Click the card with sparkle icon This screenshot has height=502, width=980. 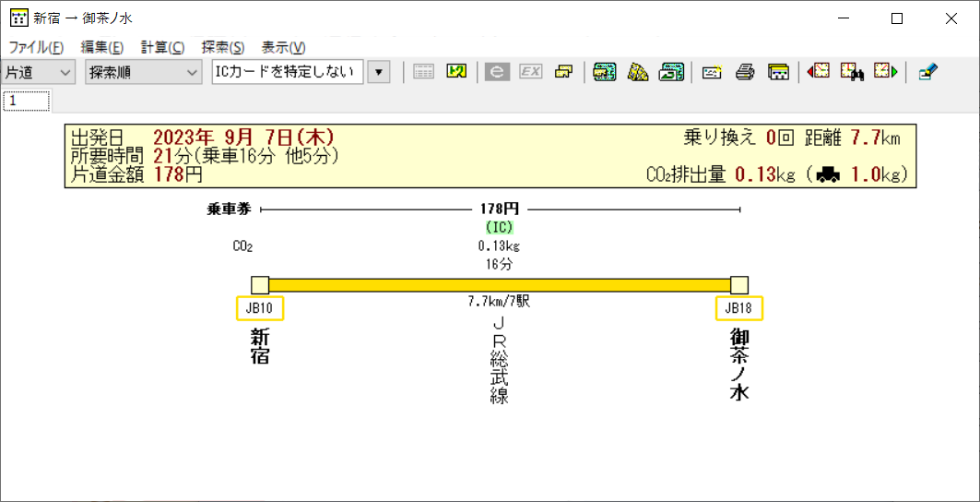(713, 72)
